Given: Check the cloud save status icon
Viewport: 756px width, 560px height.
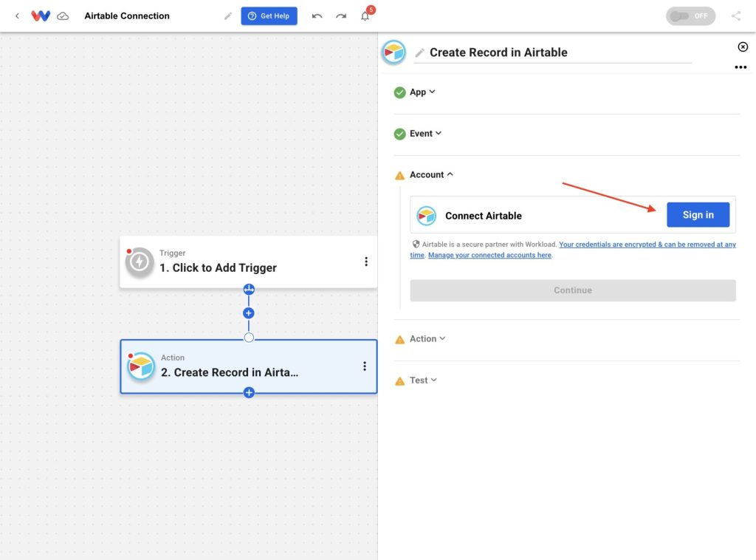Looking at the screenshot, I should pos(63,16).
